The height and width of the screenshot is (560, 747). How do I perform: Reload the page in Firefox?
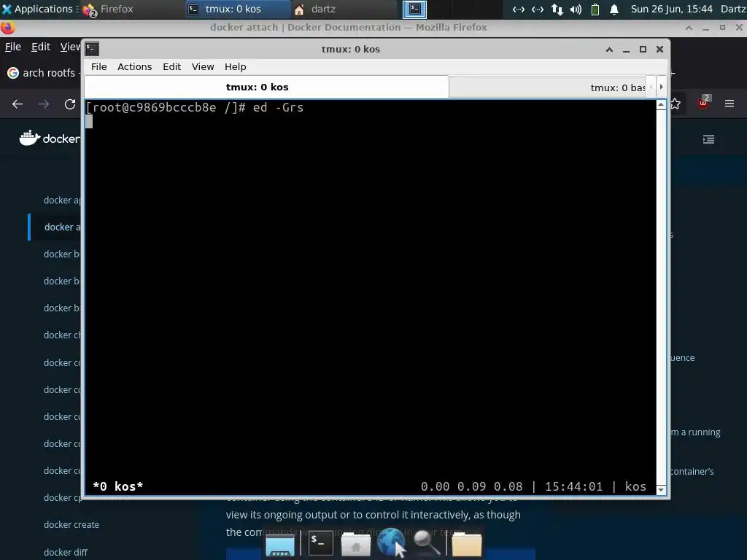(70, 104)
